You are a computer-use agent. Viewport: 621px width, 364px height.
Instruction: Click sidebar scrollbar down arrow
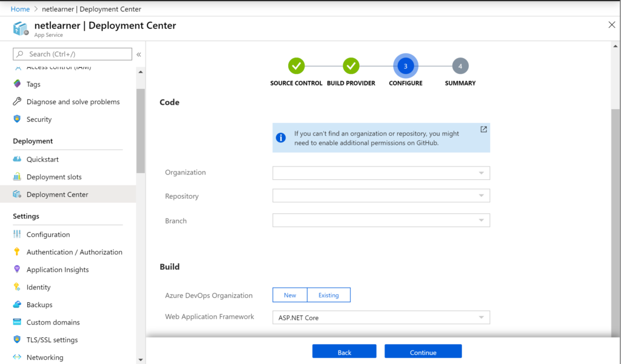(141, 360)
